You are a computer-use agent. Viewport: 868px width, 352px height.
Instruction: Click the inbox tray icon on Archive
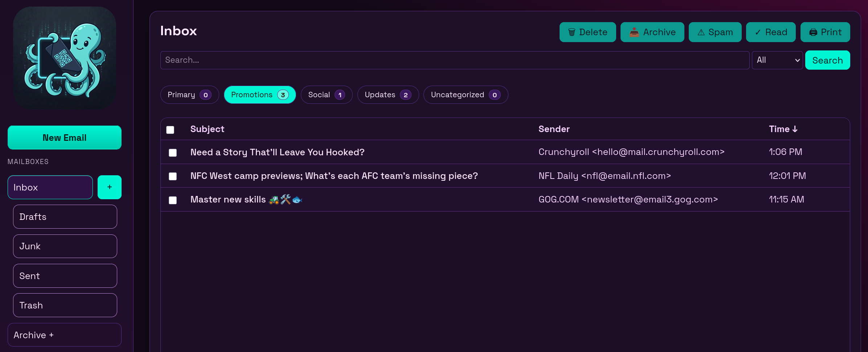pos(634,32)
